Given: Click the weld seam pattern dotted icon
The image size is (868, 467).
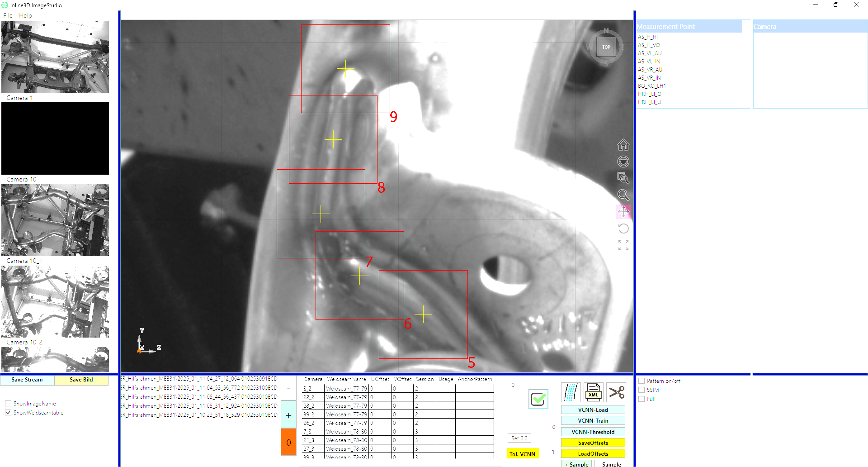Looking at the screenshot, I should tap(571, 392).
